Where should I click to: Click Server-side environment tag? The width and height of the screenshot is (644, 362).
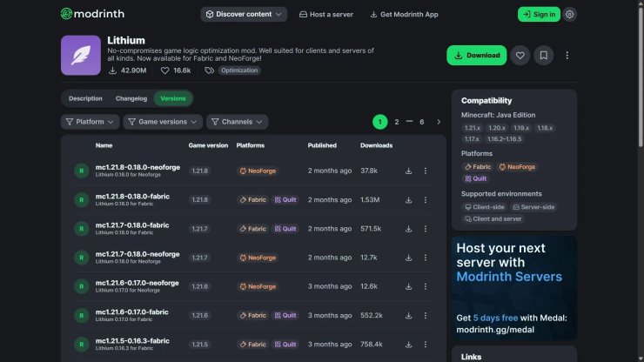pyautogui.click(x=533, y=207)
